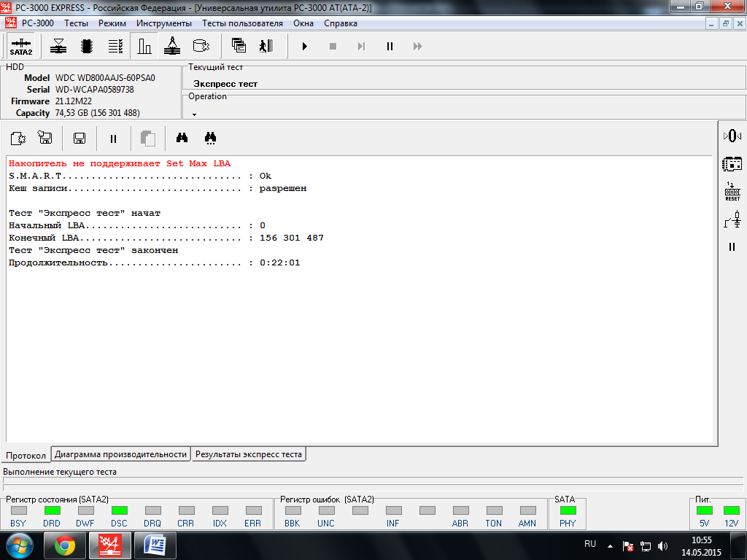Viewport: 747px width, 560px height.
Task: Open Microsoft Word from the taskbar
Action: 155,545
